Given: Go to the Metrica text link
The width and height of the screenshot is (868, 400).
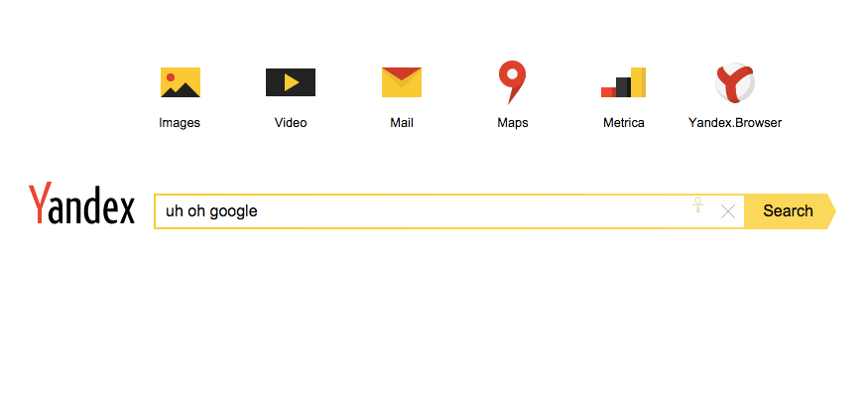Looking at the screenshot, I should click(x=624, y=123).
